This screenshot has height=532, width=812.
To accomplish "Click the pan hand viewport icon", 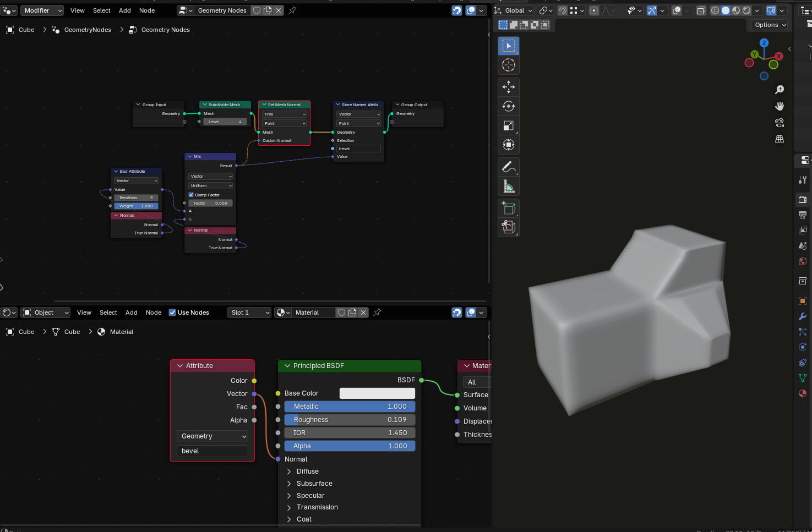I will [x=780, y=106].
